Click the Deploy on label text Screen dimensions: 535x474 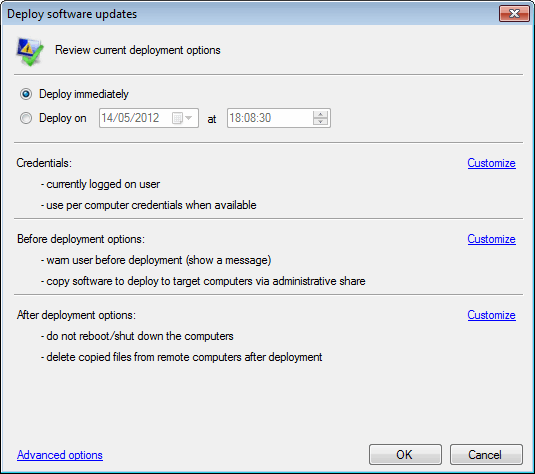[62, 118]
